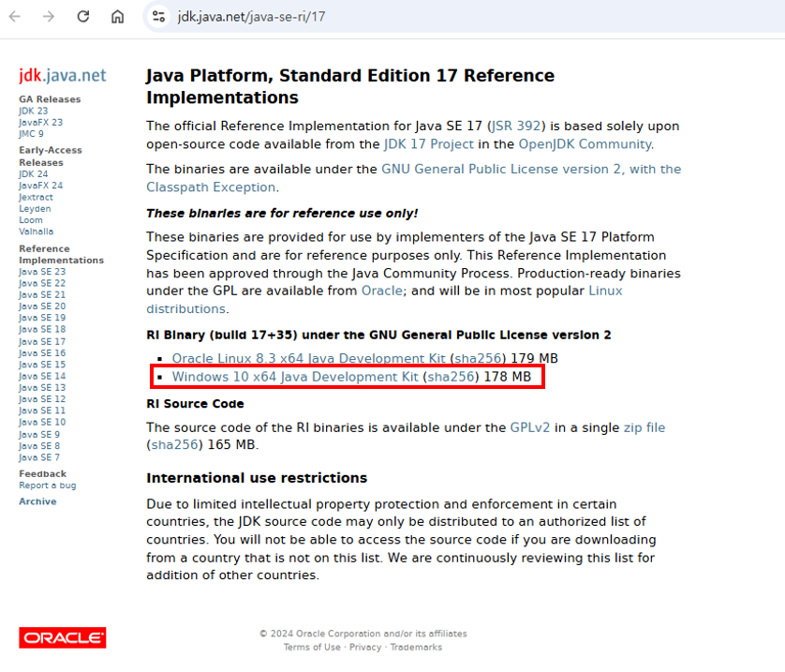Viewport: 785px width, 672px height.
Task: Select Java SE 19 reference implementation
Action: point(42,318)
